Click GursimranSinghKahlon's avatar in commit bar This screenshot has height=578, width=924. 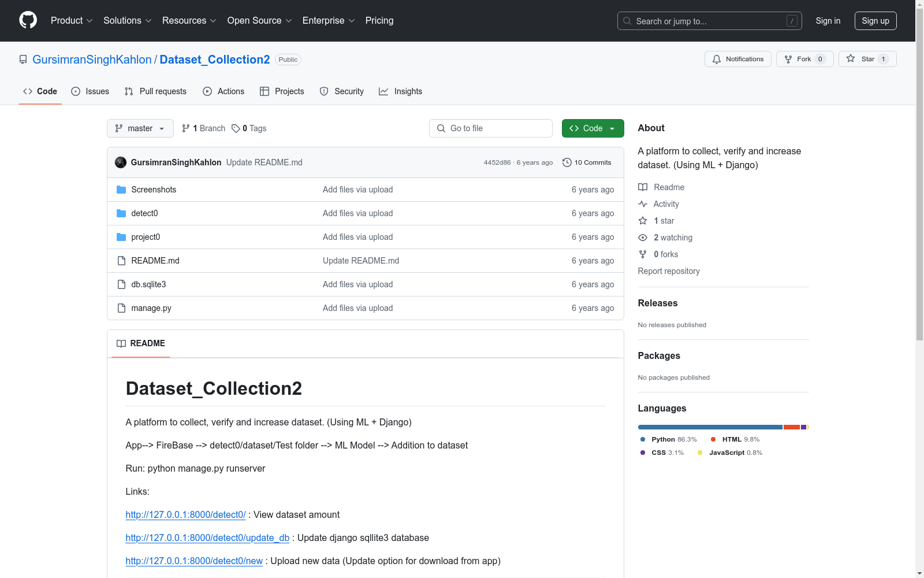point(121,162)
